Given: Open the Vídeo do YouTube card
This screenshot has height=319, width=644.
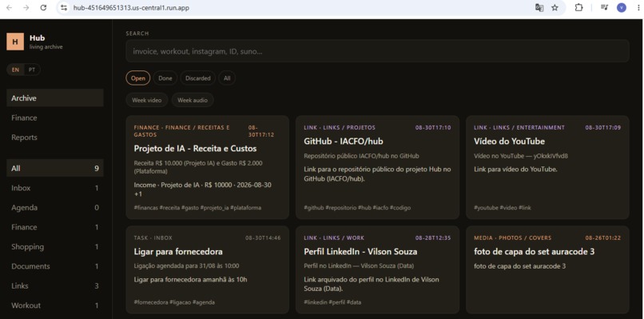Looking at the screenshot, I should coord(547,167).
